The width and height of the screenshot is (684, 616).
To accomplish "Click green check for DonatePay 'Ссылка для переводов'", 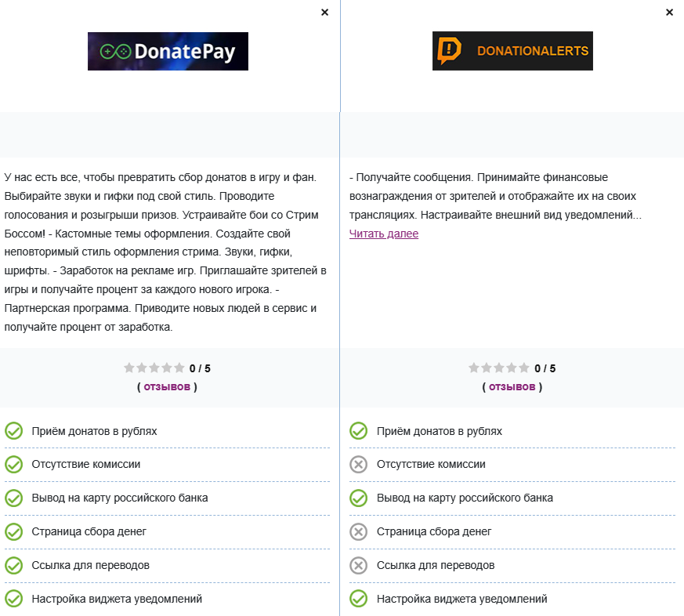I will [13, 566].
